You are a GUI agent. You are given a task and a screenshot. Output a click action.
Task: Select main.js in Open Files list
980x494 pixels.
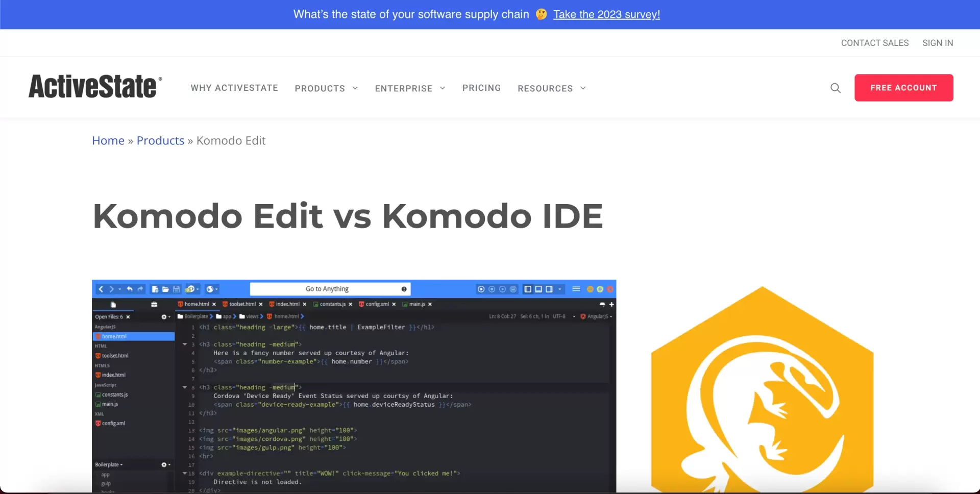106,404
